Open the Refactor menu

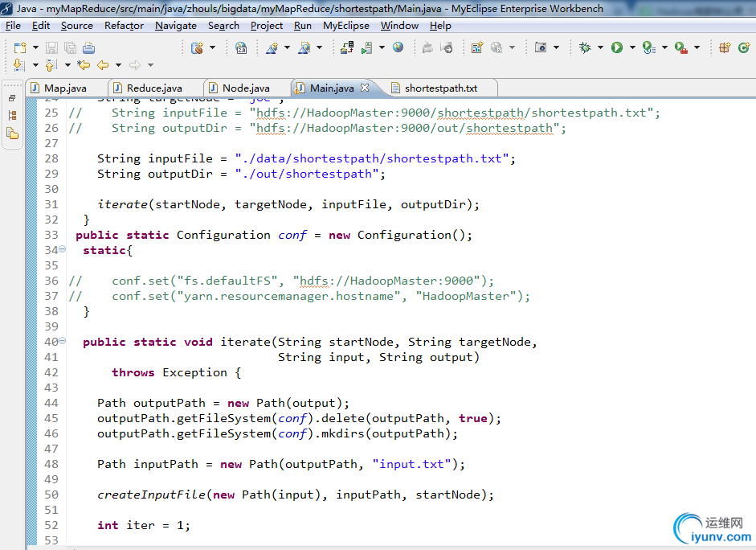point(124,26)
